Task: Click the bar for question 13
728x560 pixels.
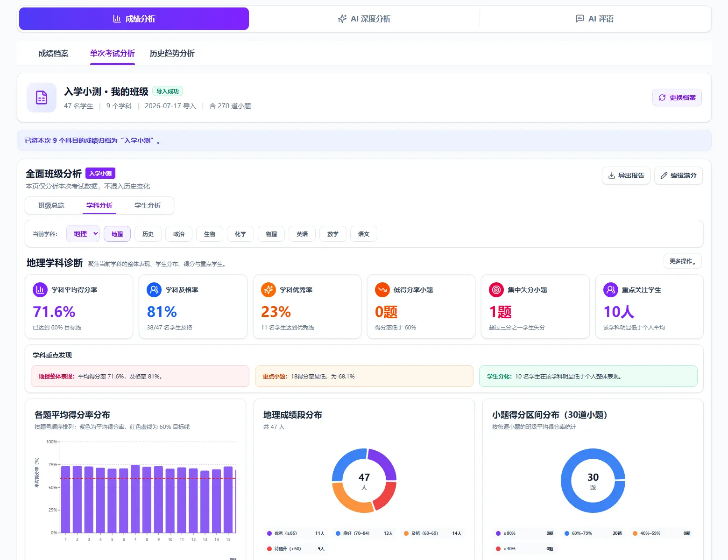Action: pos(205,502)
